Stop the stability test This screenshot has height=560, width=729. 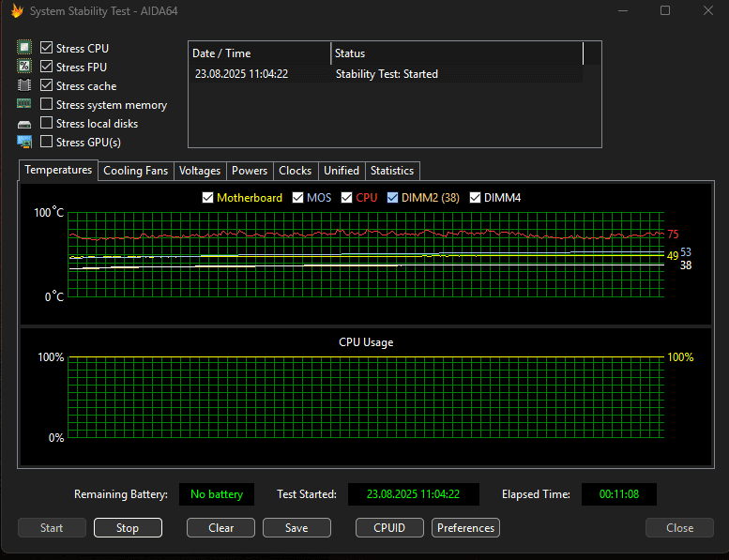pos(128,528)
